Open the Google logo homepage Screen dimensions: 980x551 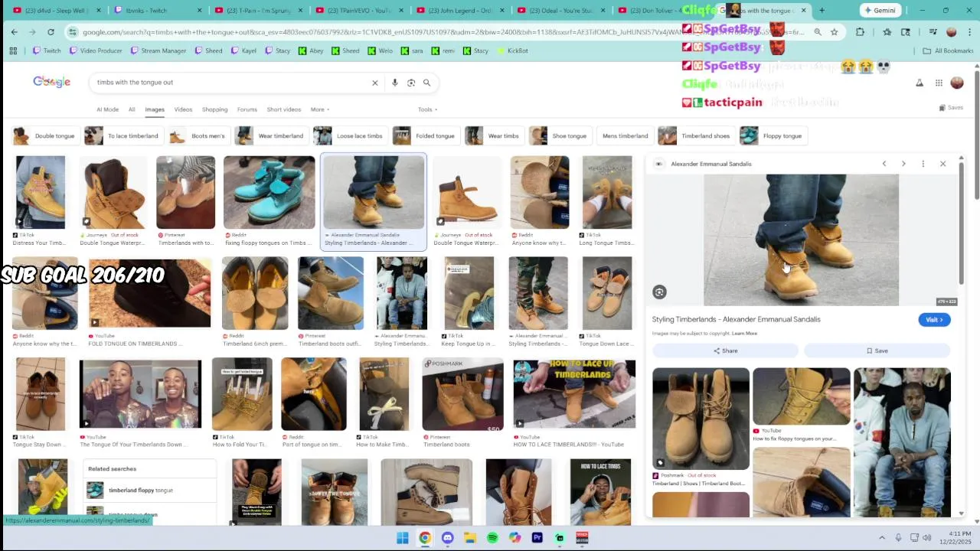[51, 82]
